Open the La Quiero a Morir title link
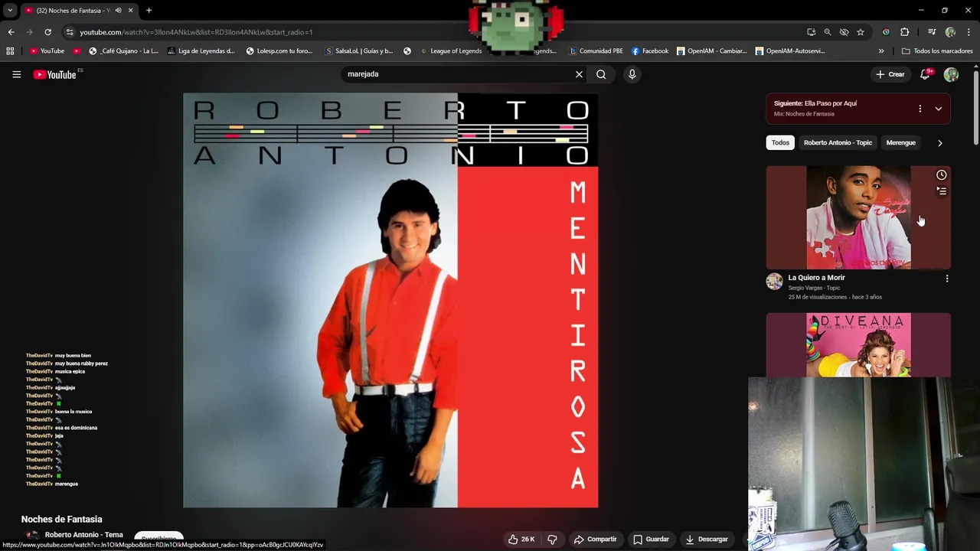This screenshot has height=551, width=980. tap(816, 278)
